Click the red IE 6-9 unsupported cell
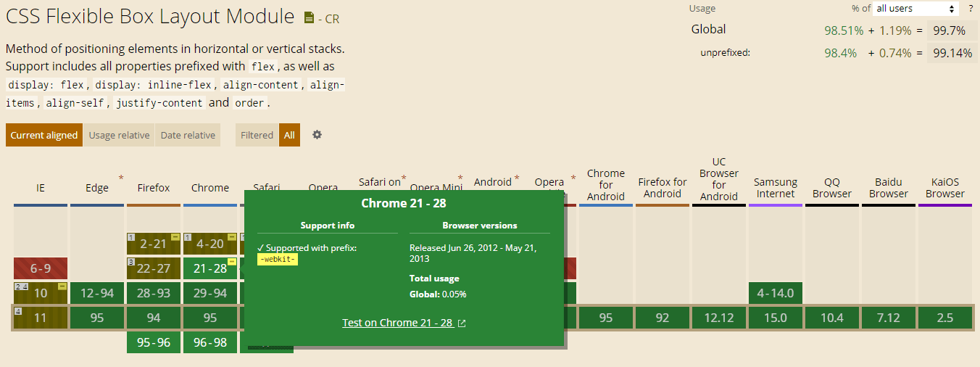This screenshot has height=367, width=980. coord(41,268)
